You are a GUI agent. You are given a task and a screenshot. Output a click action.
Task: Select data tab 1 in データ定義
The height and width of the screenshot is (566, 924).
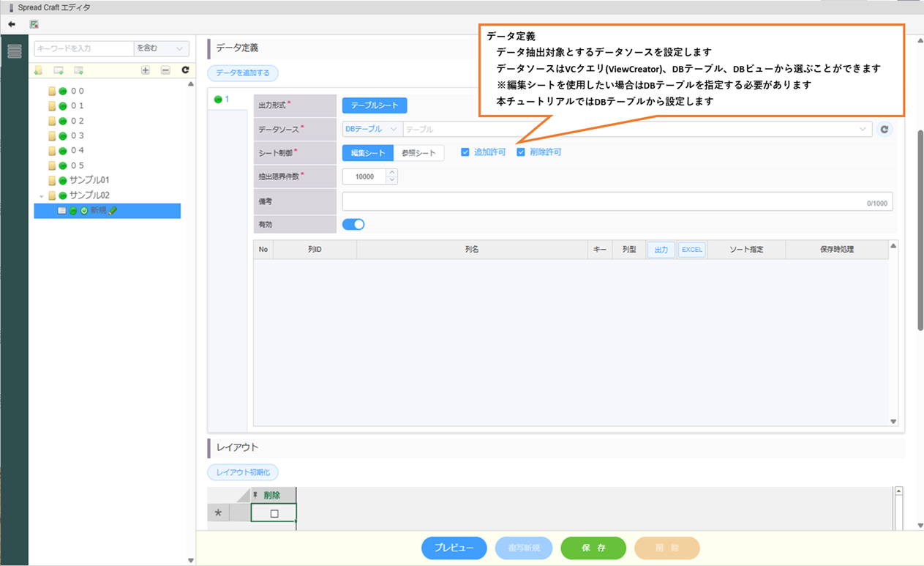click(222, 99)
